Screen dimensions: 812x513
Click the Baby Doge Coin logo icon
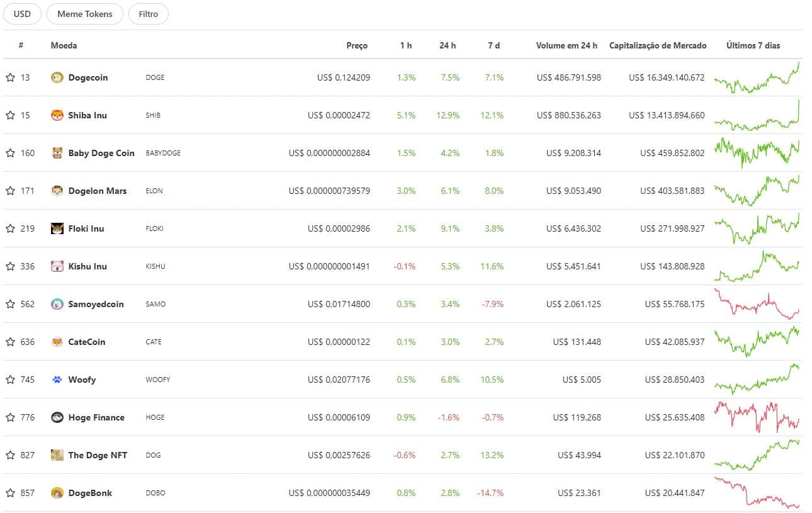57,153
